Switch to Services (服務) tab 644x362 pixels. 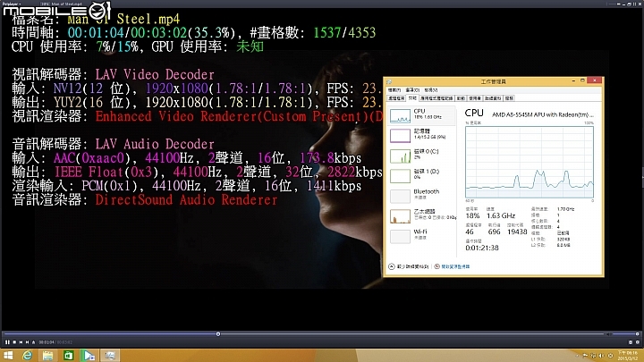tap(509, 98)
